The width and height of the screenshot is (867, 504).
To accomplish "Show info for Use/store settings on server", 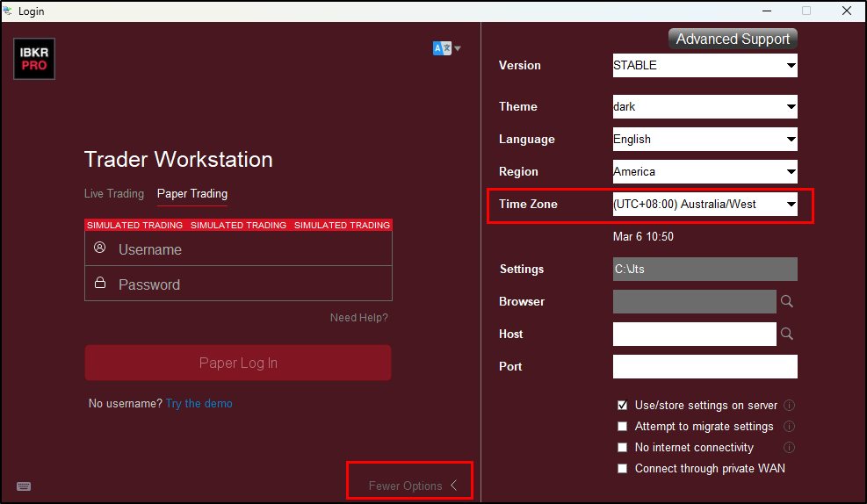I will tap(790, 405).
